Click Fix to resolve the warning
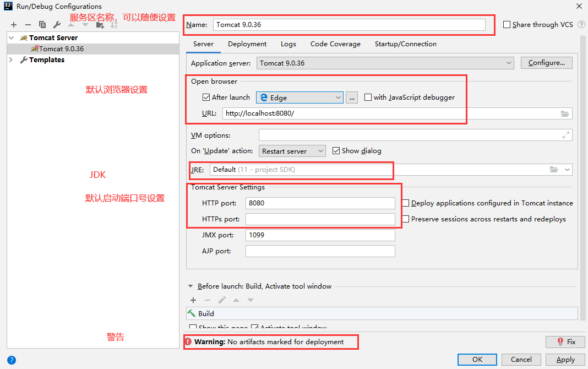Image resolution: width=588 pixels, height=369 pixels. click(565, 341)
